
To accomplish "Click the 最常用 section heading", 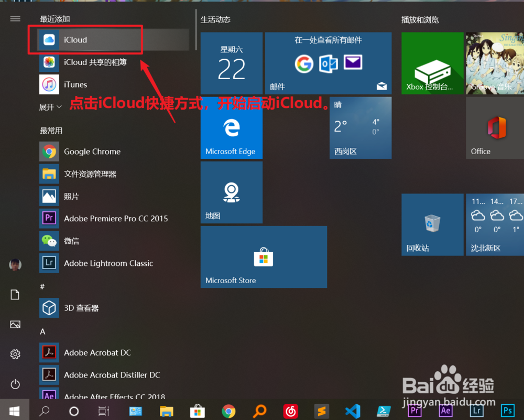I will (51, 131).
